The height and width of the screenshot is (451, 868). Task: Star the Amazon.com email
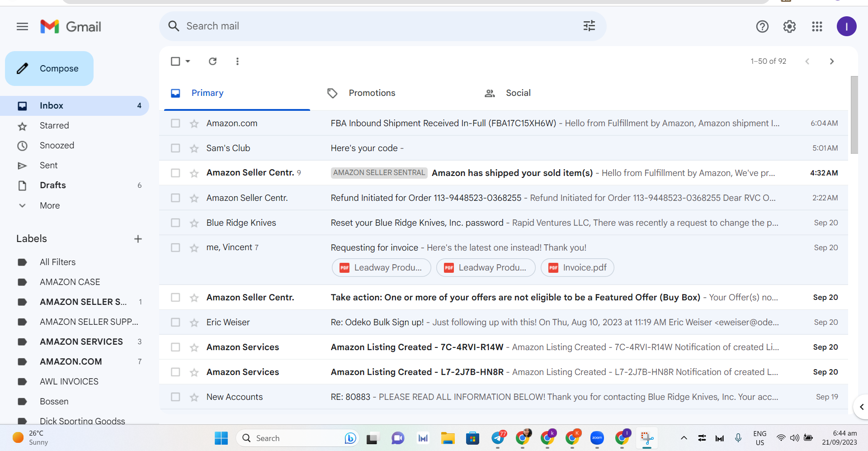pos(194,123)
